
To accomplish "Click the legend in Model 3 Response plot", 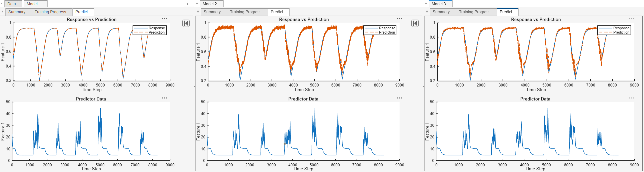I will point(614,30).
